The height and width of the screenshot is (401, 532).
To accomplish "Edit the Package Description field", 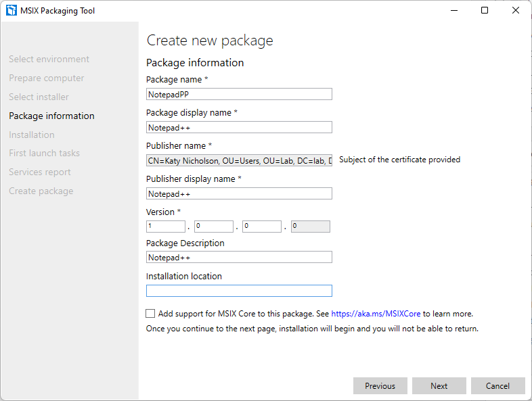I will (239, 257).
